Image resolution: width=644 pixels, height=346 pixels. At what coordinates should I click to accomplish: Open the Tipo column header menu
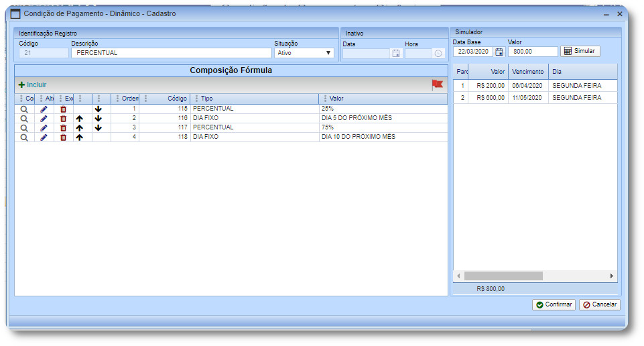point(196,99)
